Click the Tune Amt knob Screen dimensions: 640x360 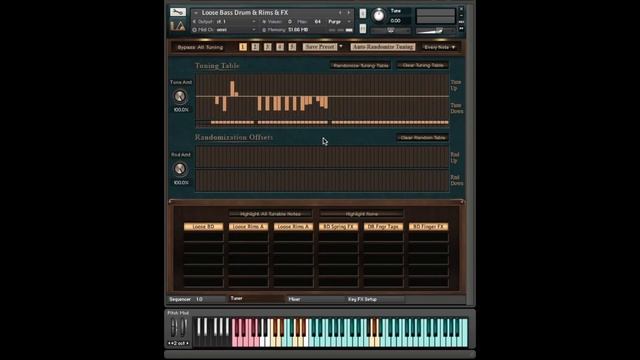pyautogui.click(x=180, y=96)
